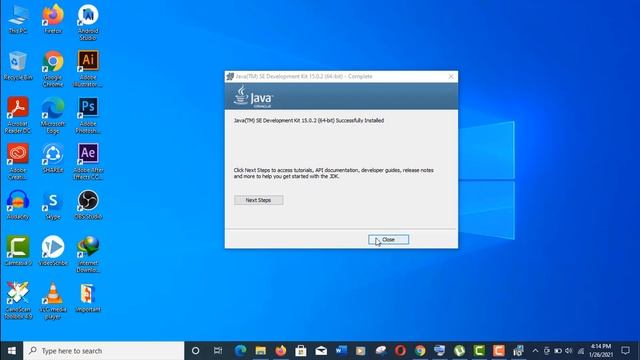Select the This PC desktop icon
The width and height of the screenshot is (640, 360).
coord(18,20)
